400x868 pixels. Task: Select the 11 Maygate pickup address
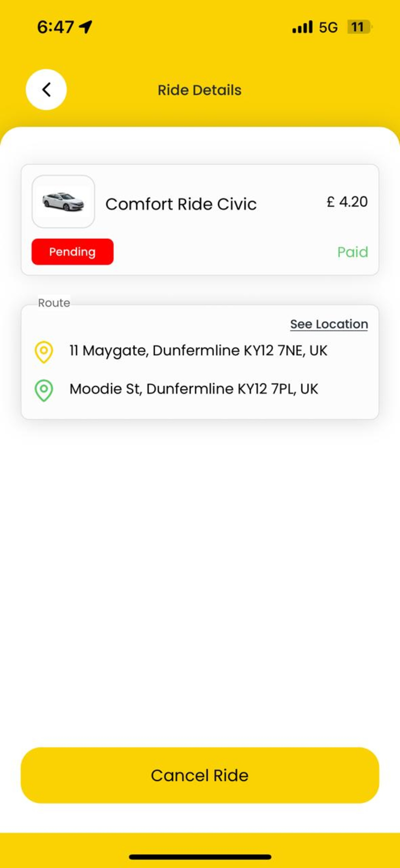pos(198,351)
